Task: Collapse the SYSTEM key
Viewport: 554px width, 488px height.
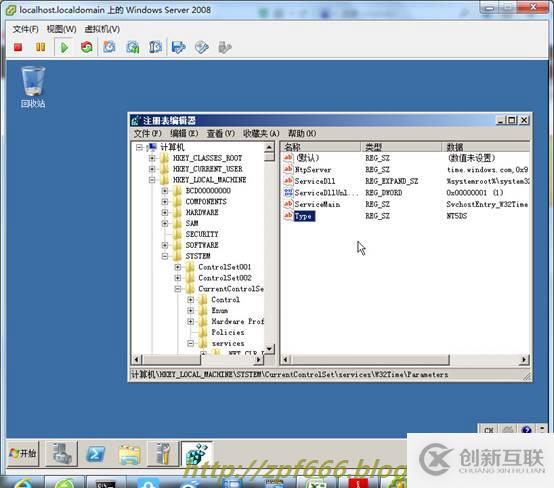Action: tap(165, 256)
